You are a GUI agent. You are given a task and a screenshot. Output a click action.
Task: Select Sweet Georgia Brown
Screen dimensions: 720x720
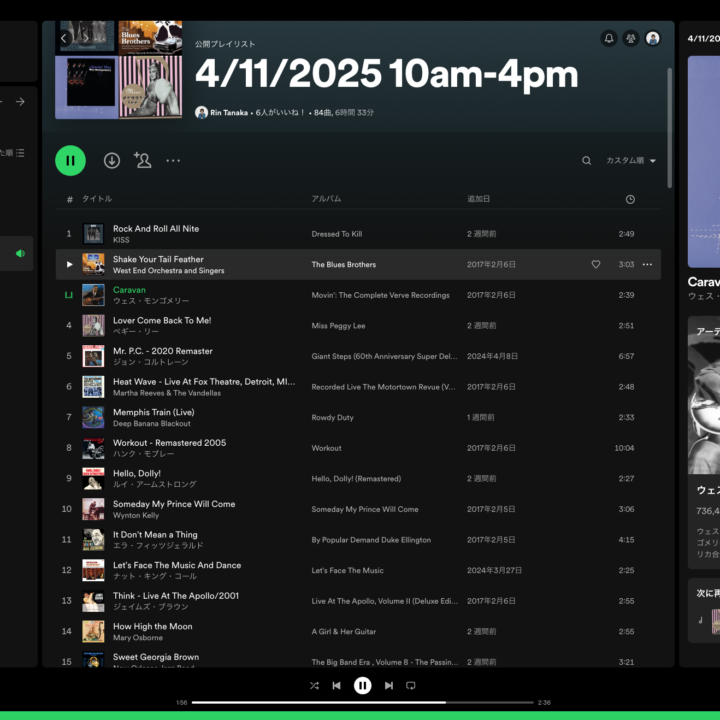pos(156,657)
